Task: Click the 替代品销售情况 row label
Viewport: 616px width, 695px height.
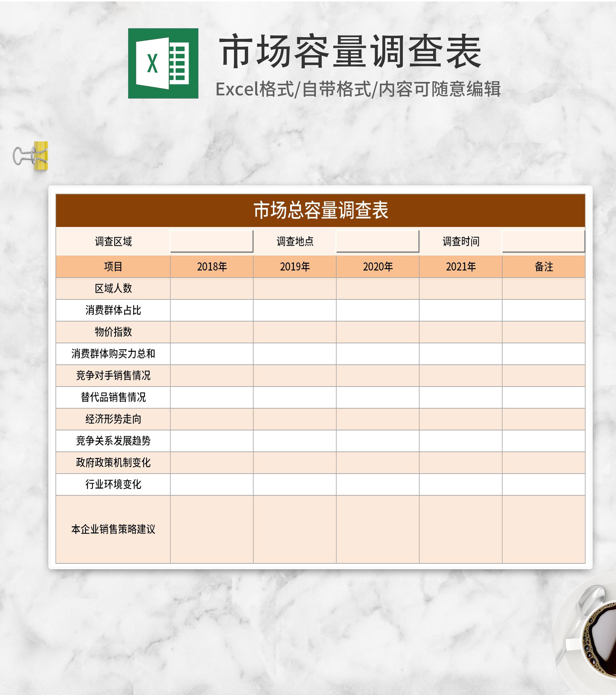Action: coord(113,397)
